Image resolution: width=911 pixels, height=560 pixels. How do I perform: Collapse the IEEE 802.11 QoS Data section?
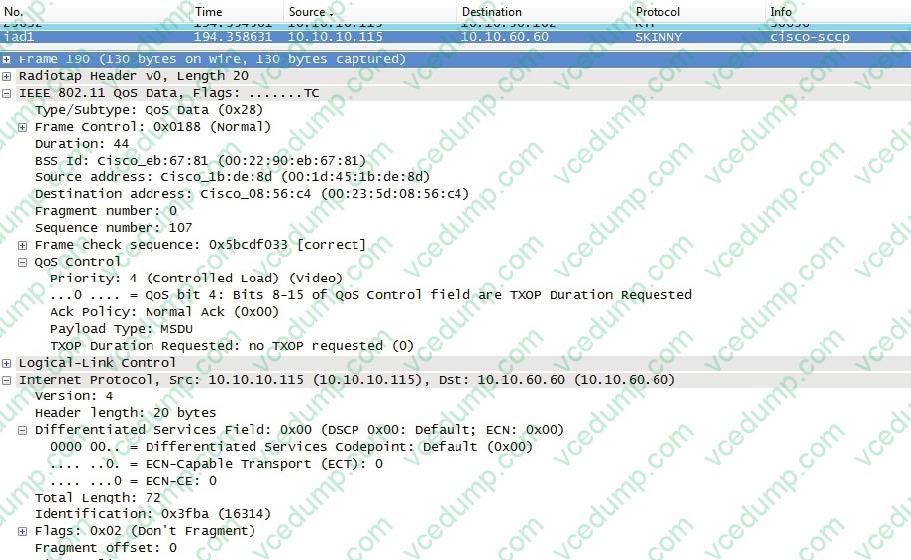point(8,93)
